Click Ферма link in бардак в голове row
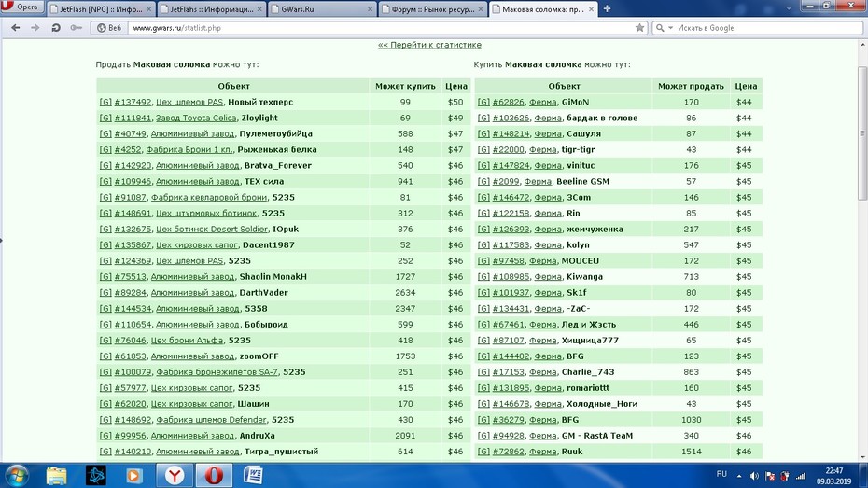Screen dimensions: 868x488 pyautogui.click(x=548, y=118)
